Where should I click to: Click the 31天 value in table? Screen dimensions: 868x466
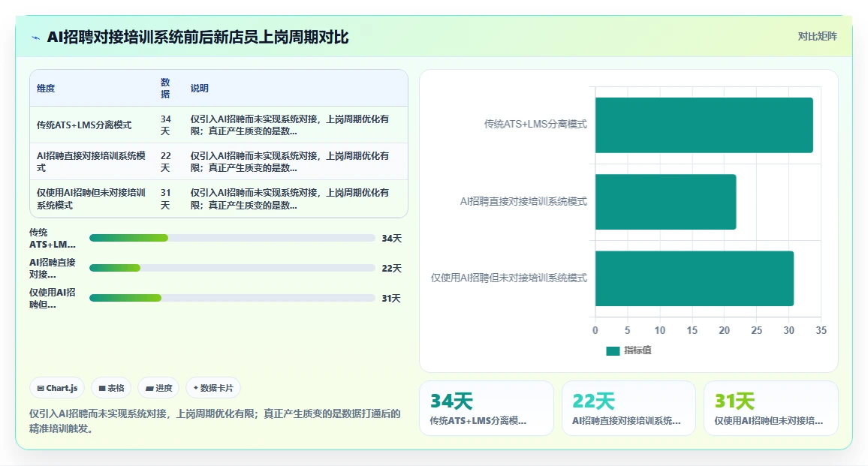pos(165,199)
